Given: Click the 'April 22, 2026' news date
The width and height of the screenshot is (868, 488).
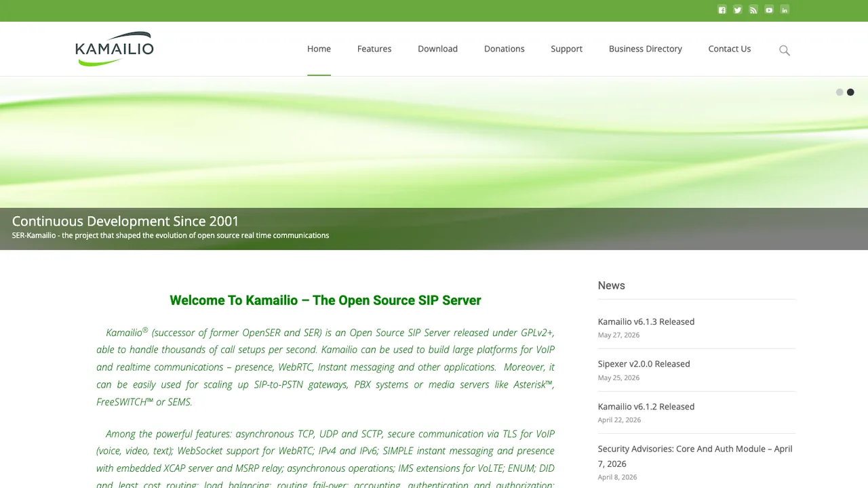Looking at the screenshot, I should 619,420.
